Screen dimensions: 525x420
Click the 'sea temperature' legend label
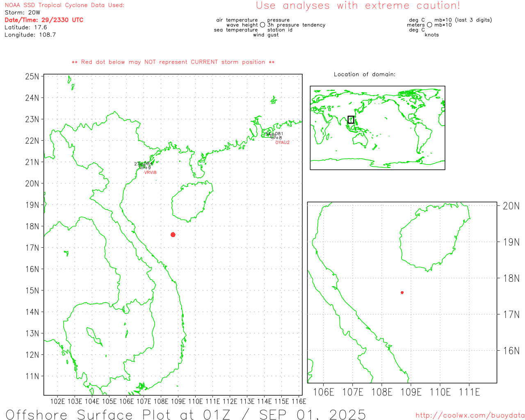(236, 30)
